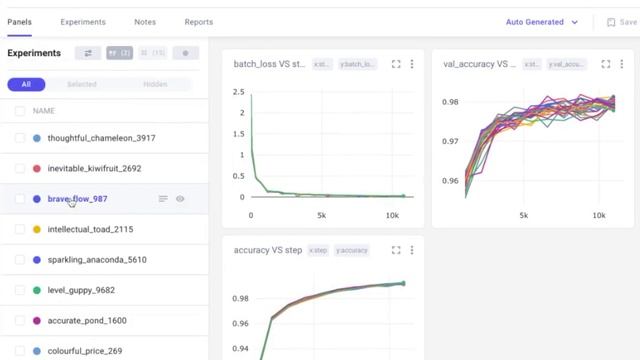Check the box for inevitable_kiwifruit_2692
The height and width of the screenshot is (360, 640).
point(20,168)
